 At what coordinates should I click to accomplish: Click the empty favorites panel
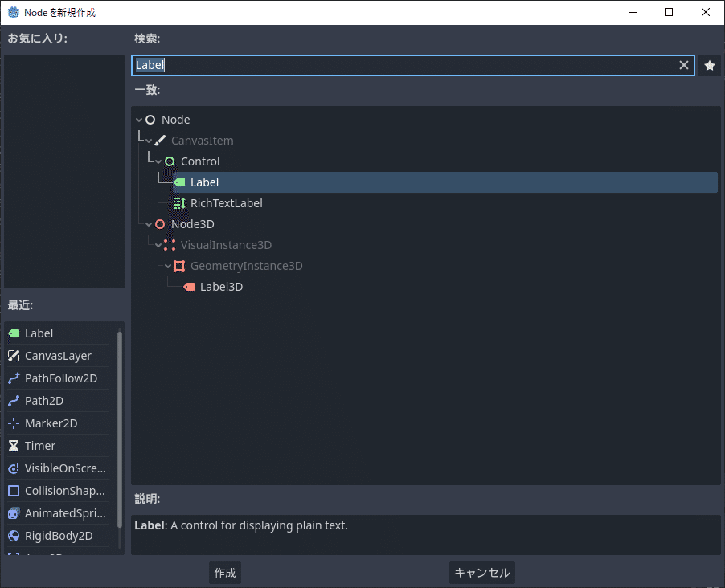(64, 171)
